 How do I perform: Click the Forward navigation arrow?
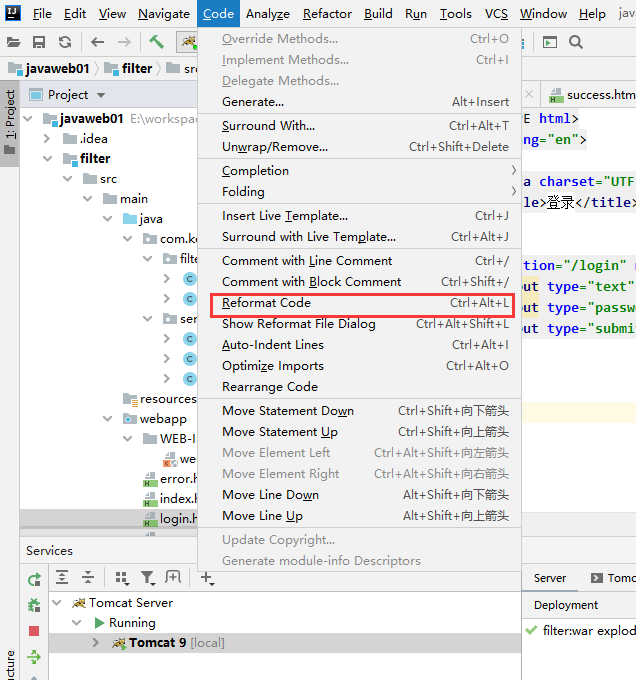pyautogui.click(x=124, y=42)
